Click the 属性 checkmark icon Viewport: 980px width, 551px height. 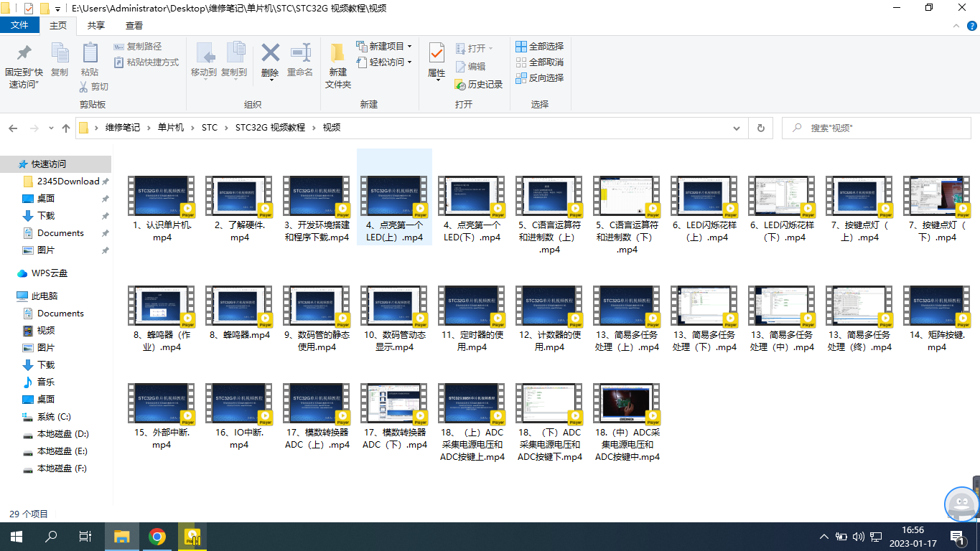437,52
